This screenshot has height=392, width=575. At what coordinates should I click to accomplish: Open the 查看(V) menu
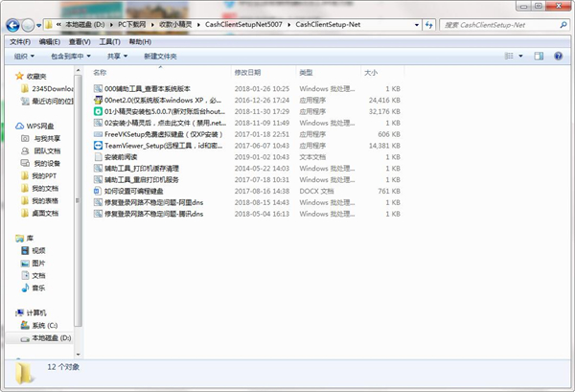click(80, 42)
